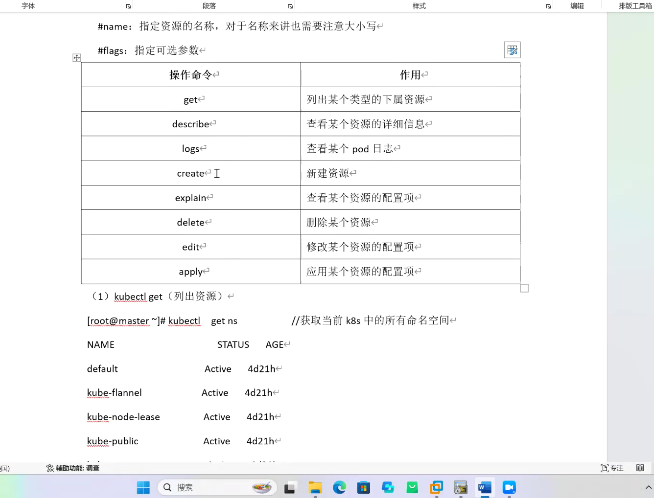Click the 'create' table cell
This screenshot has height=498, width=654.
[191, 173]
